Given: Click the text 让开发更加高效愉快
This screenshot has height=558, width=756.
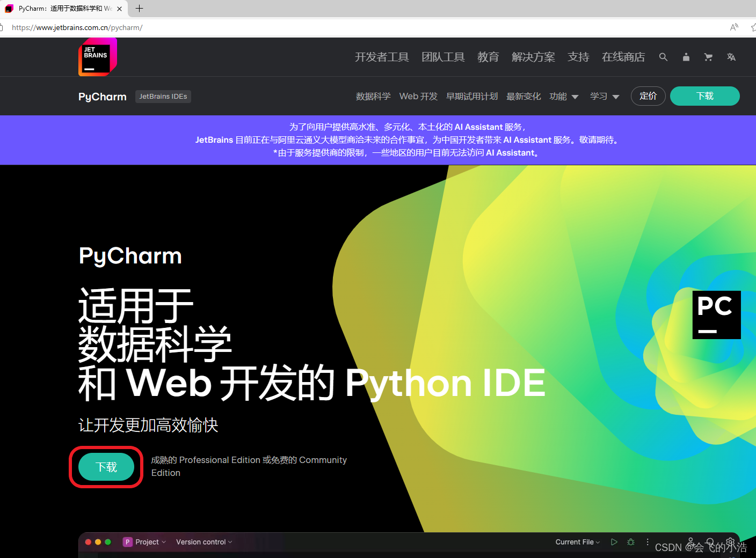Looking at the screenshot, I should point(148,425).
